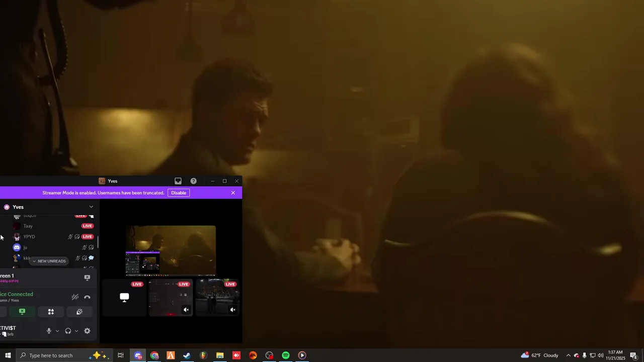Image resolution: width=644 pixels, height=362 pixels.
Task: Open the cloud sync error tray icon
Action: click(x=577, y=355)
